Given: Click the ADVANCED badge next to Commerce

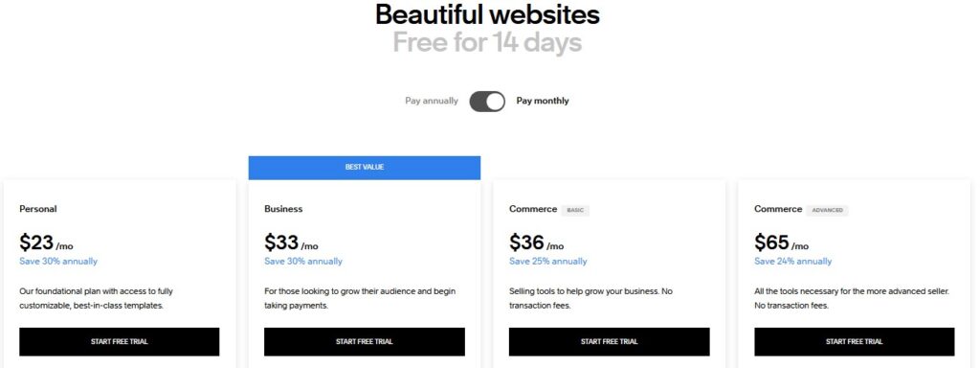Looking at the screenshot, I should pos(828,210).
